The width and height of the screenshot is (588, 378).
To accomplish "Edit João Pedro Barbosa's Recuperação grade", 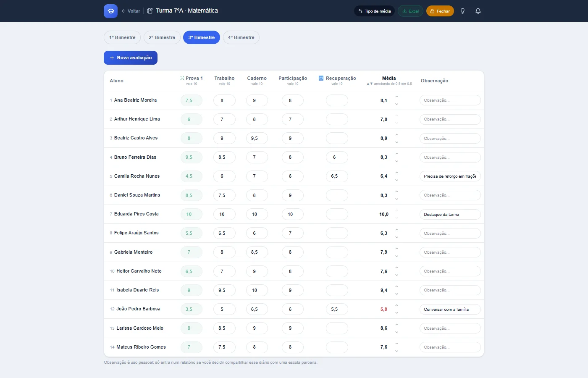I will [337, 309].
